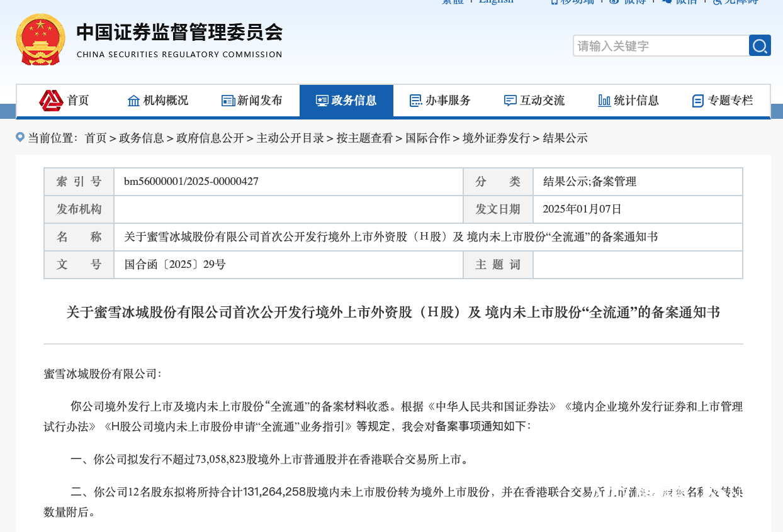Click the search magnifier button
Image resolution: width=783 pixels, height=532 pixels.
click(760, 45)
